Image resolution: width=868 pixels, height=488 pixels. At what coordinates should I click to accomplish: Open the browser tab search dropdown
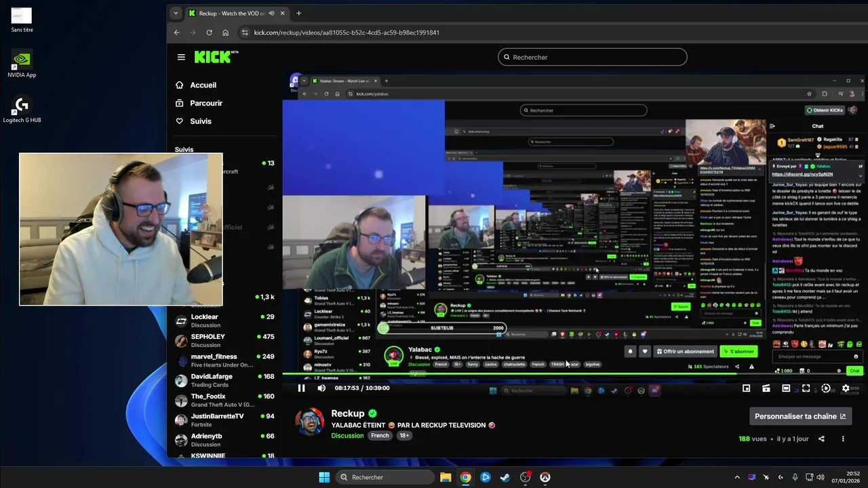(x=176, y=13)
